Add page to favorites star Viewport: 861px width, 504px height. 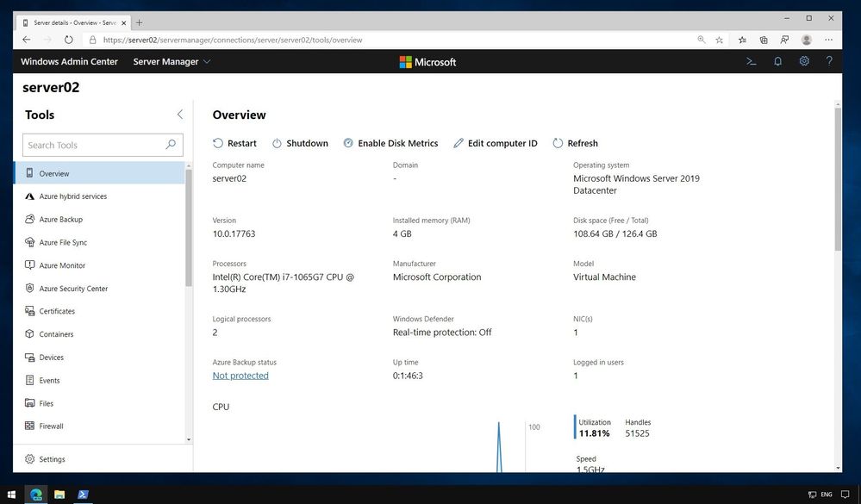click(x=720, y=40)
